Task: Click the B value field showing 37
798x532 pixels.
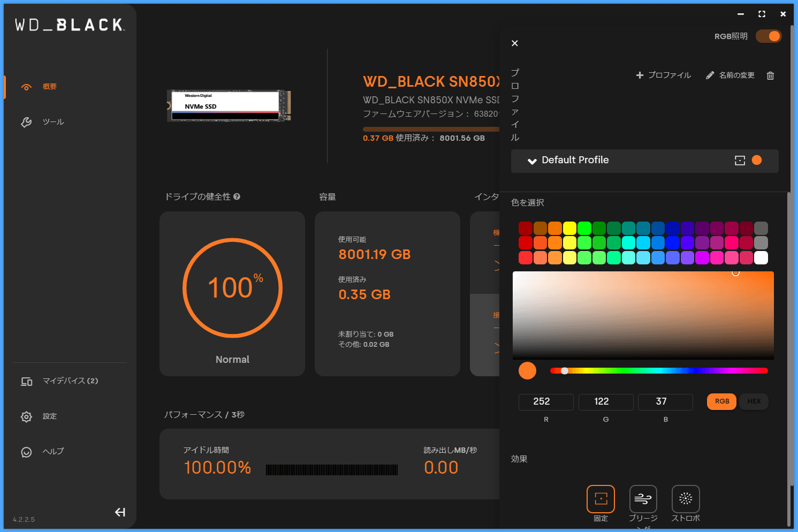Action: pyautogui.click(x=665, y=401)
